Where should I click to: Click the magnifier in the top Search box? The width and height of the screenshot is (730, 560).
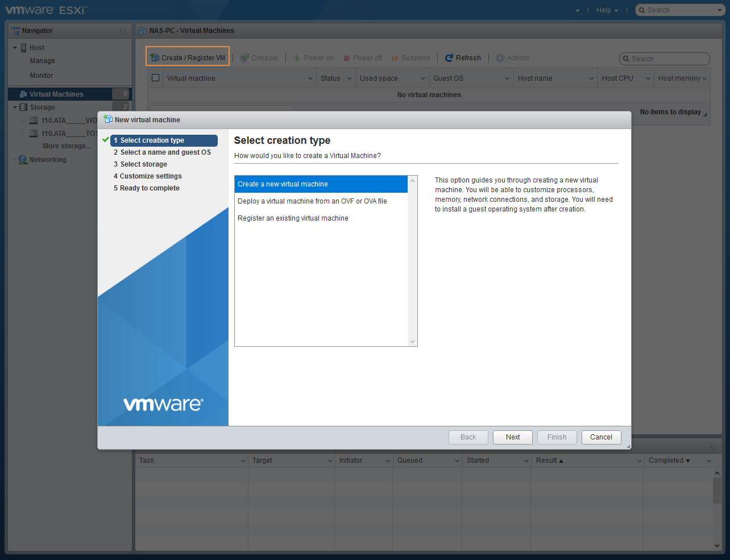pyautogui.click(x=641, y=10)
